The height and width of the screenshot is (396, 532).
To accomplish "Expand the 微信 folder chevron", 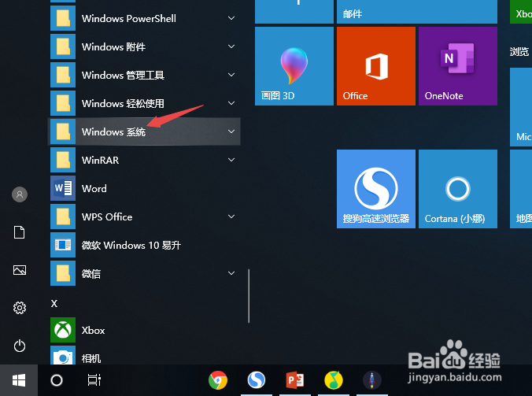I will coord(231,273).
